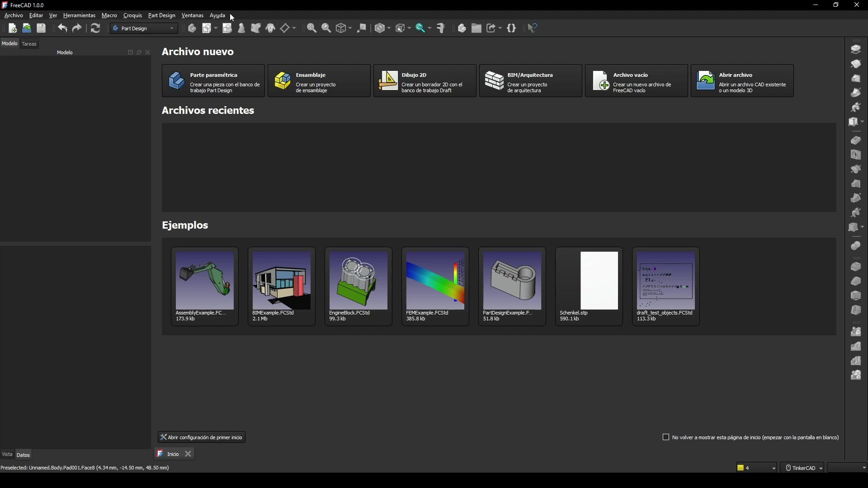Click the create group folder icon

(x=476, y=28)
